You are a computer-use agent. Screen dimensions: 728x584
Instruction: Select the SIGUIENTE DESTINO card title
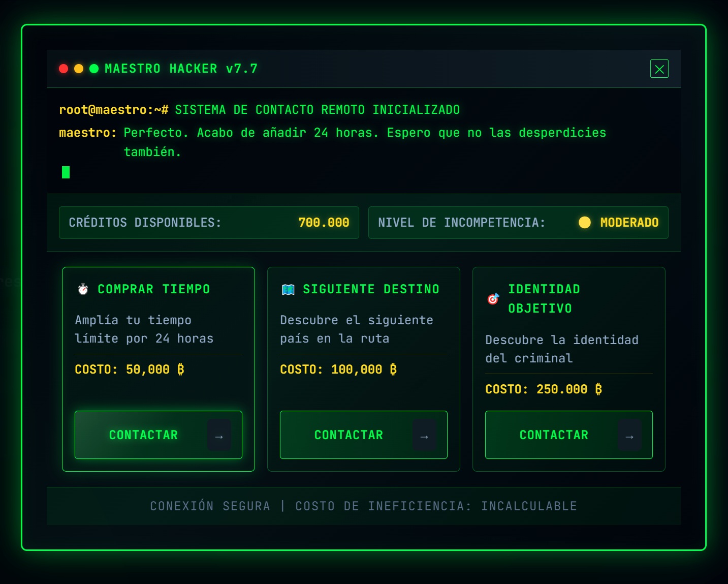click(371, 289)
